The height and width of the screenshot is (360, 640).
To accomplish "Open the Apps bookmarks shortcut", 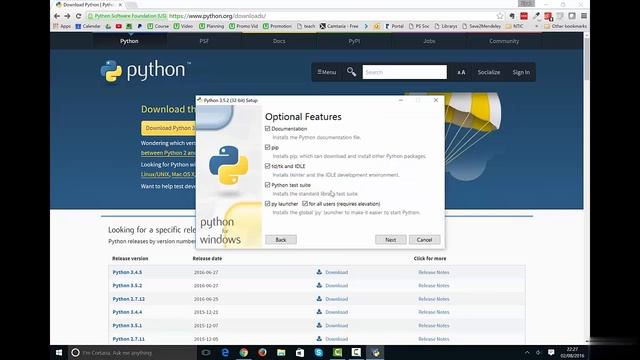I will 62,26.
